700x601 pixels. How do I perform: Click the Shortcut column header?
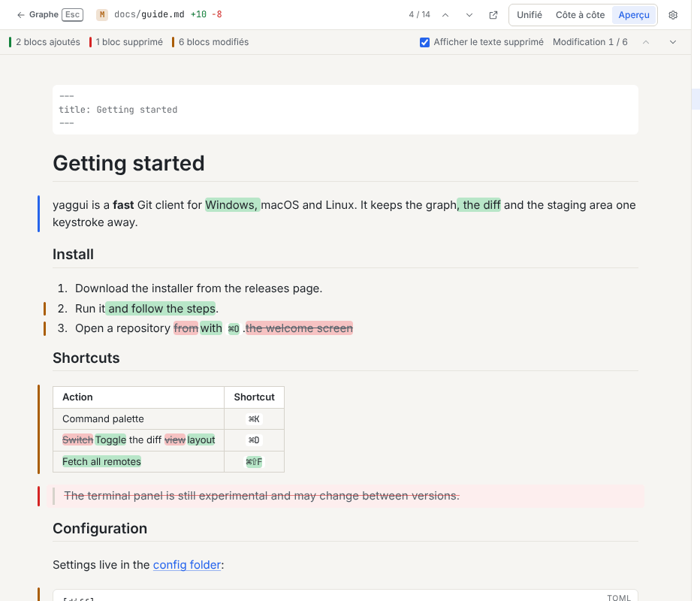(x=254, y=397)
